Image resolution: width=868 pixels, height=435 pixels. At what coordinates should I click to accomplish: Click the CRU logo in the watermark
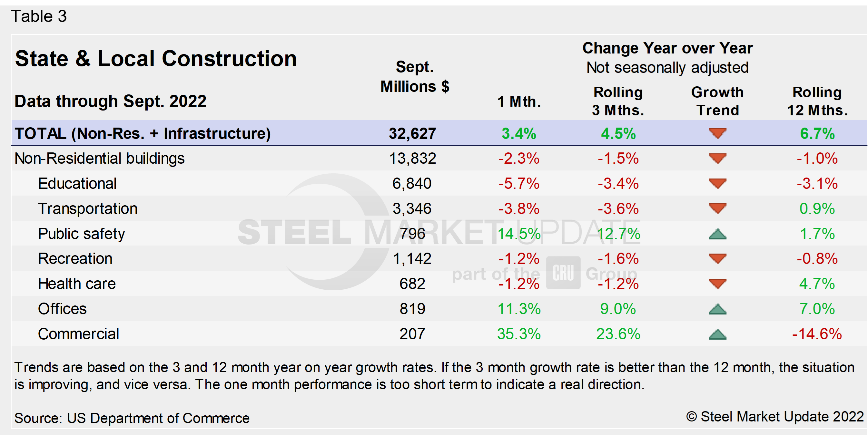click(x=563, y=272)
